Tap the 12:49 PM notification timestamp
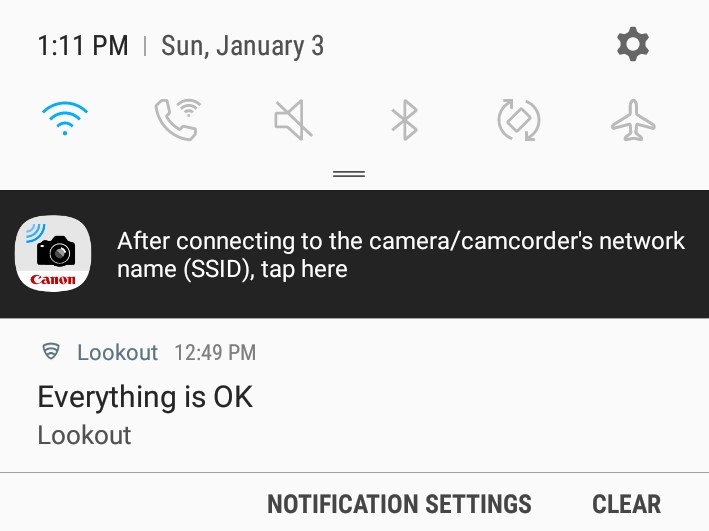709x531 pixels. pos(214,352)
